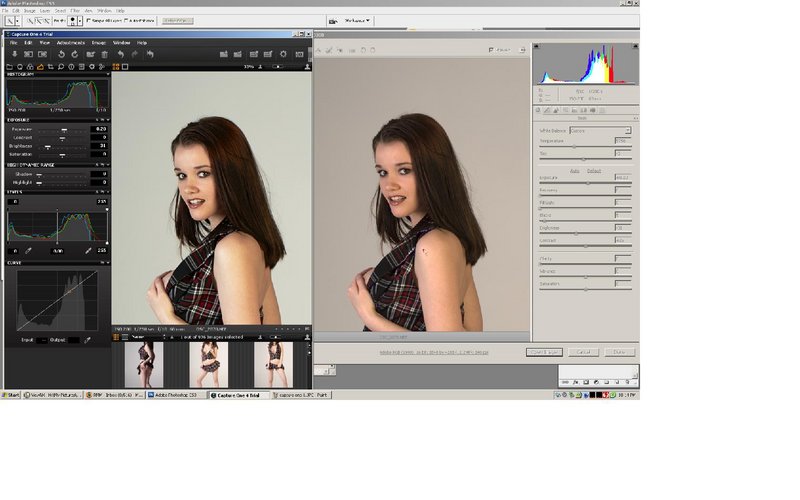Pick the curve eyedropper tool

[x=87, y=340]
